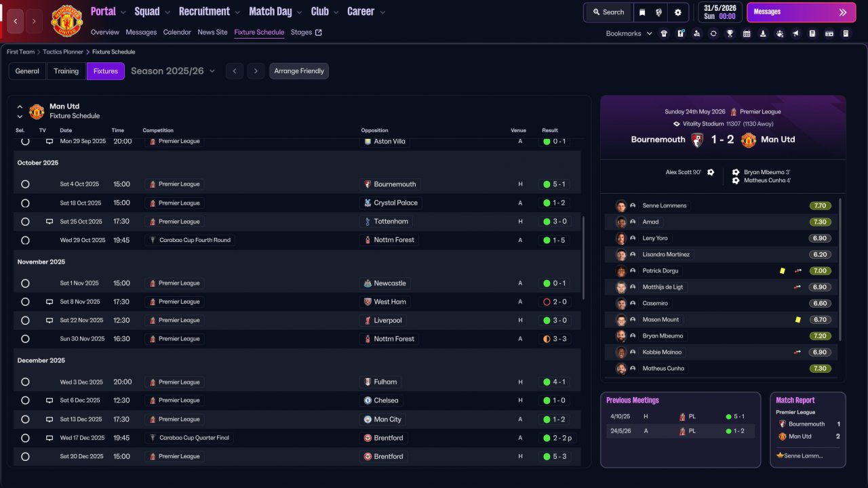Click the external link icon next to Stages
The image size is (868, 488).
pyautogui.click(x=319, y=33)
